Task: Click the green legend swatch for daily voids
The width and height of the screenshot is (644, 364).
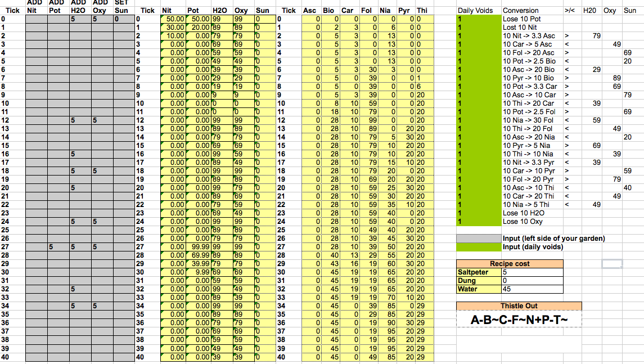Action: click(x=479, y=247)
